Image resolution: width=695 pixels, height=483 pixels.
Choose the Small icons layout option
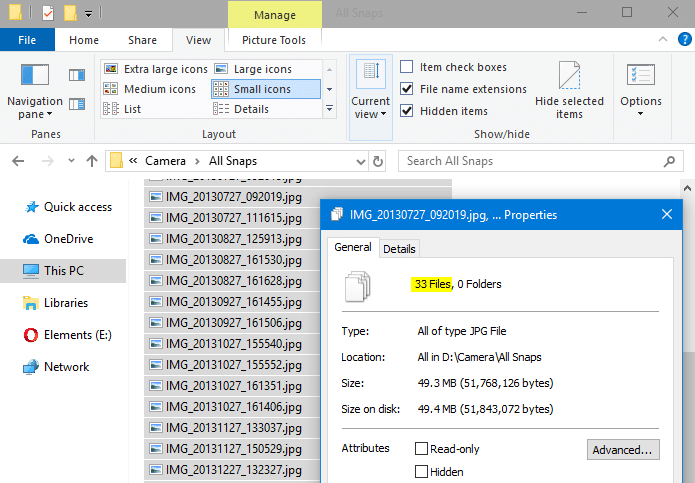pyautogui.click(x=264, y=89)
